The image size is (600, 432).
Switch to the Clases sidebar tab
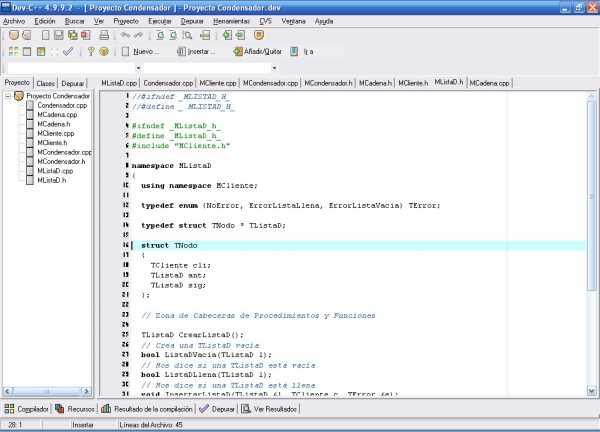click(46, 83)
